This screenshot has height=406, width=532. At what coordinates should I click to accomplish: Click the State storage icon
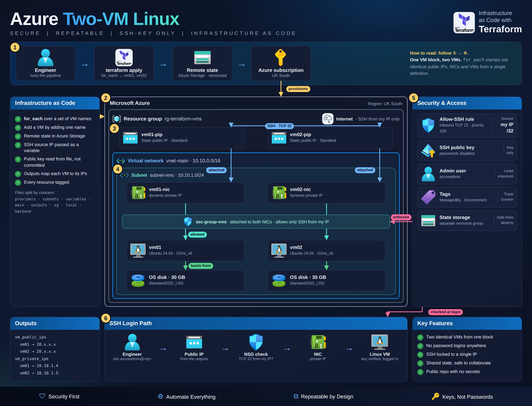click(428, 220)
